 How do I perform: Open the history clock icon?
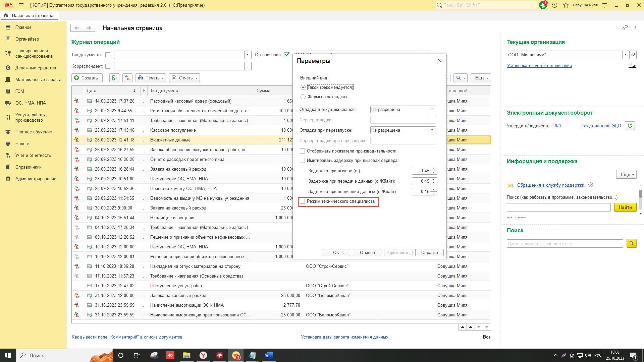(x=554, y=5)
